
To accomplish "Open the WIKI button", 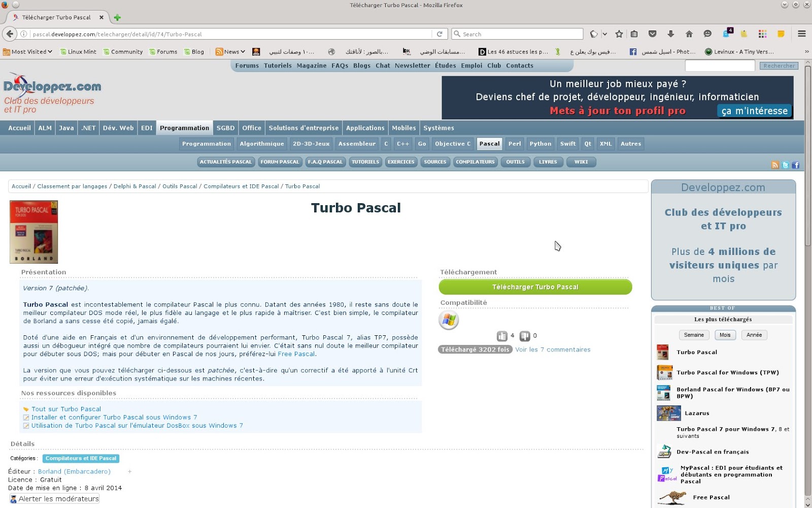I will (581, 162).
